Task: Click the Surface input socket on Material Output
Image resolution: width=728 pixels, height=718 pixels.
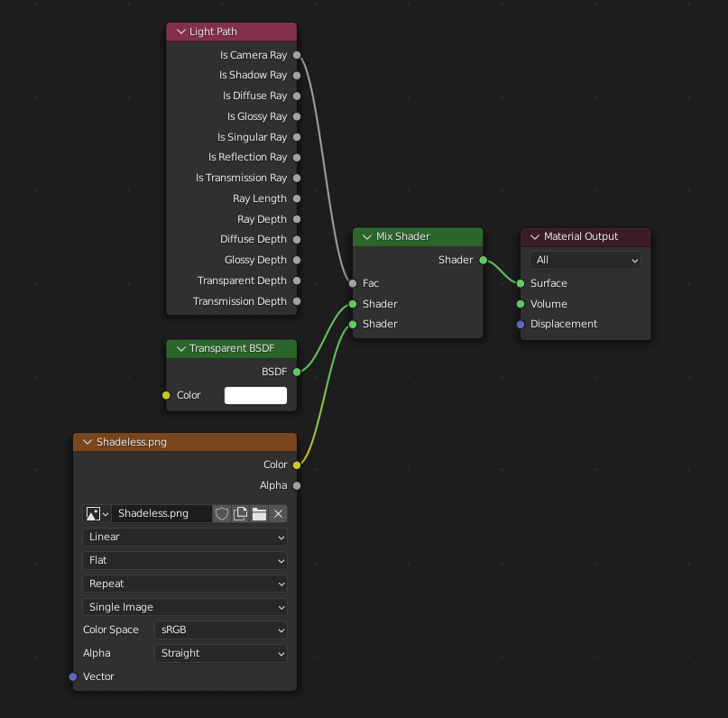Action: 520,282
